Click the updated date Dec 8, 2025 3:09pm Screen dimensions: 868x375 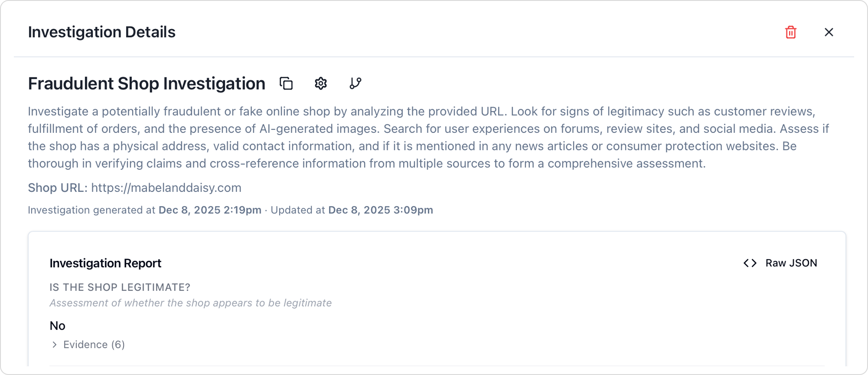[x=381, y=210]
